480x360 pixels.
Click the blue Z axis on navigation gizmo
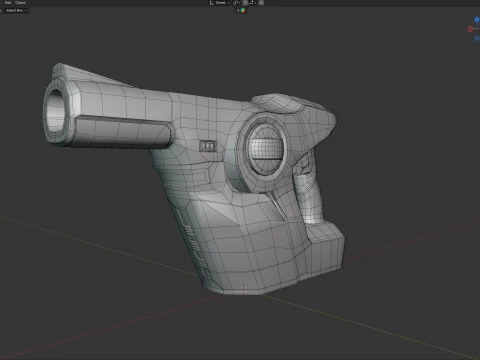(x=477, y=20)
